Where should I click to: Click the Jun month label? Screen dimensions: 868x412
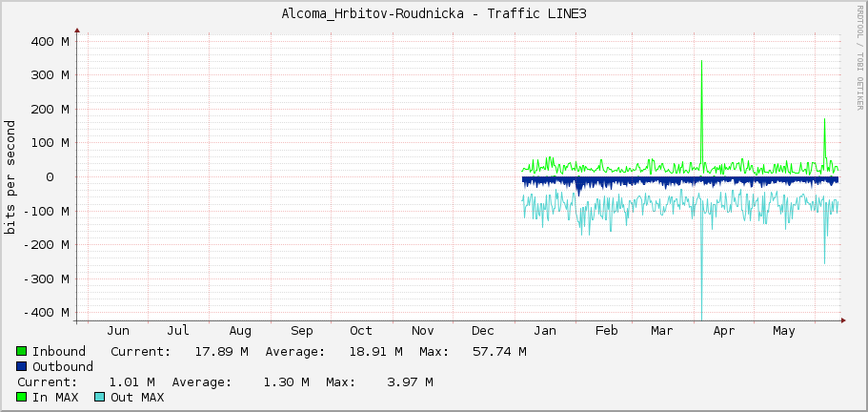pyautogui.click(x=118, y=331)
